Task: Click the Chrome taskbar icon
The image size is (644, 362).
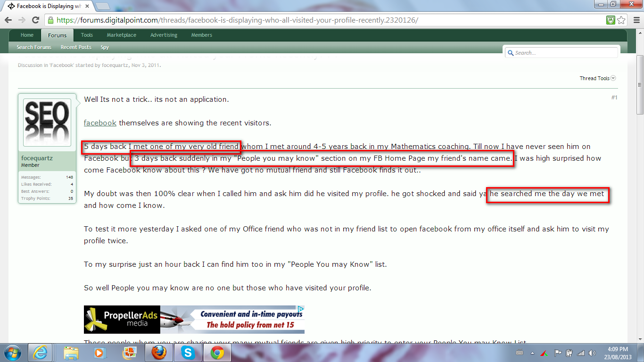Action: (217, 353)
